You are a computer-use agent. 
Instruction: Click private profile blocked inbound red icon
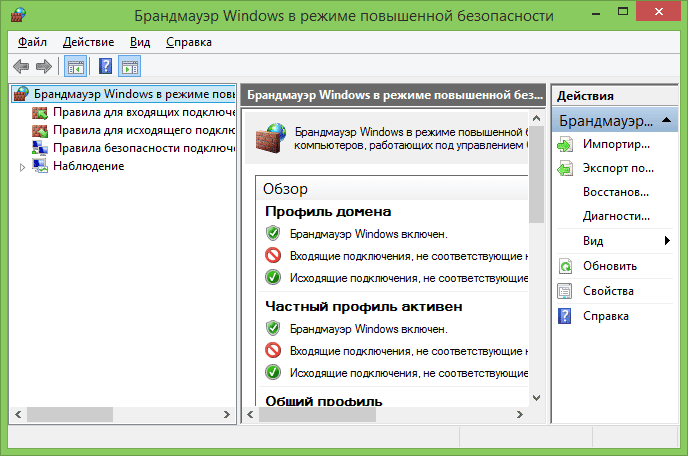(x=273, y=350)
